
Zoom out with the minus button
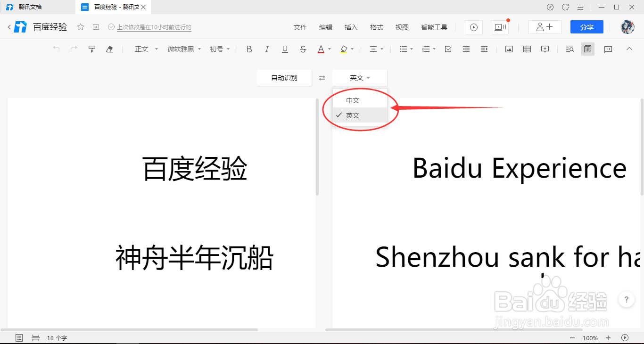coord(572,338)
